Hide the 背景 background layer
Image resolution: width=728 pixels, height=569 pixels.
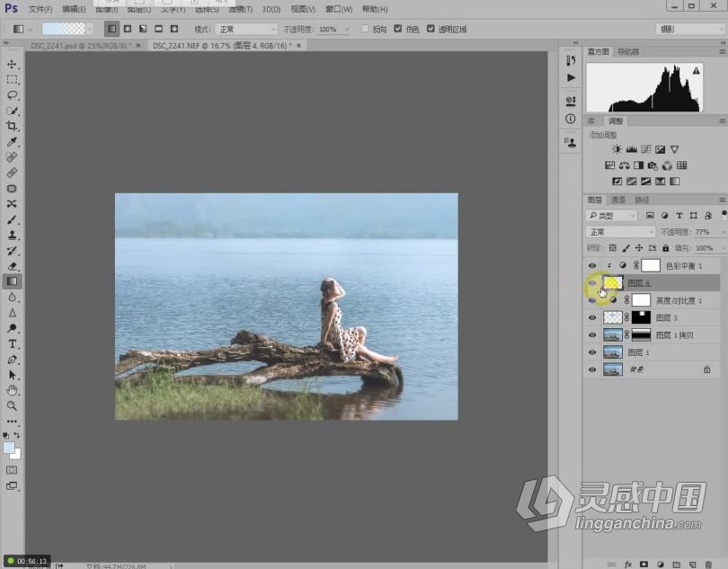tap(592, 369)
